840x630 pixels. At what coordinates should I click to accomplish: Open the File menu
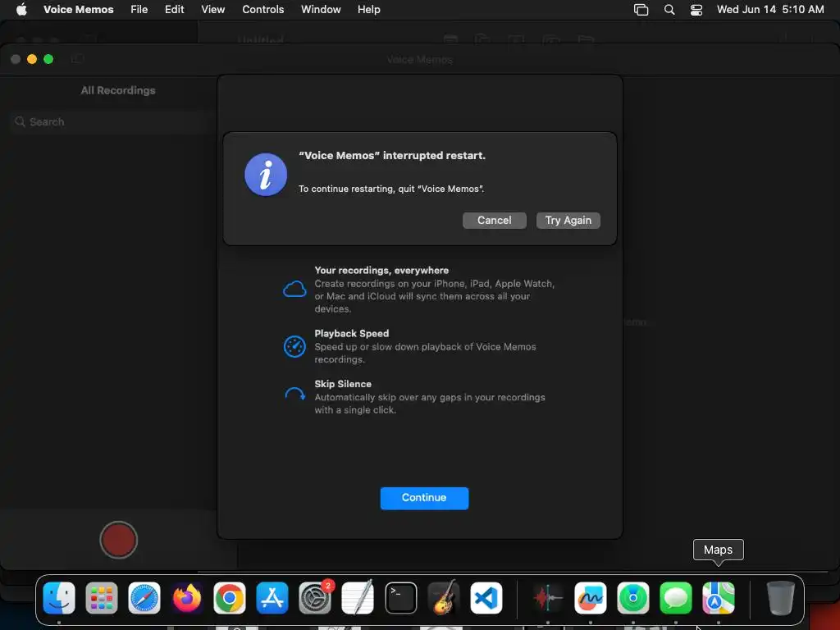(139, 9)
